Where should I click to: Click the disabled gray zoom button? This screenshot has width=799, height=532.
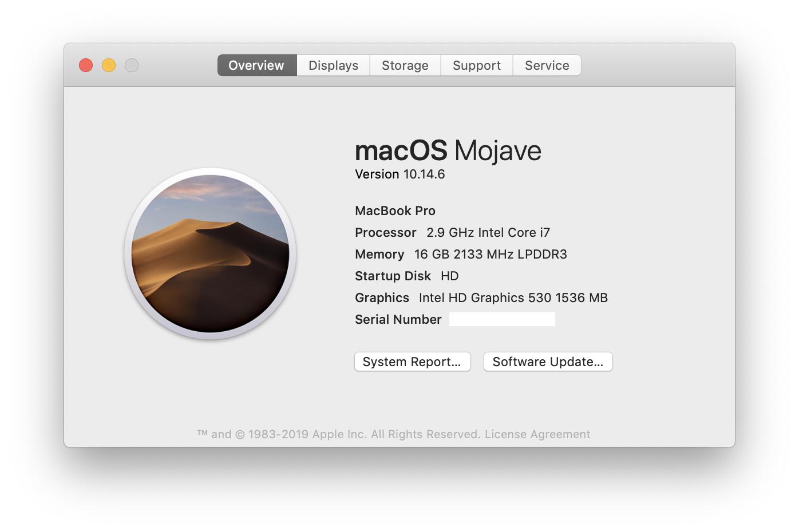[132, 65]
